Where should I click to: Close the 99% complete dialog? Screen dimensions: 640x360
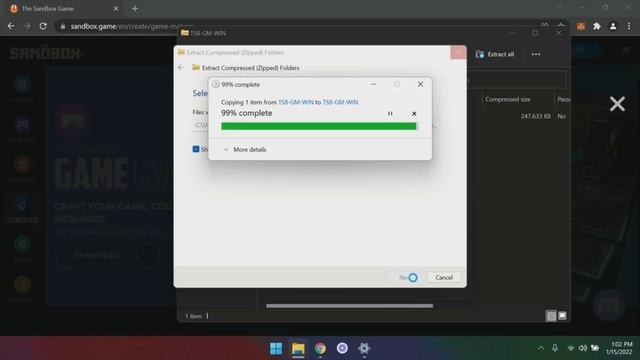(420, 84)
